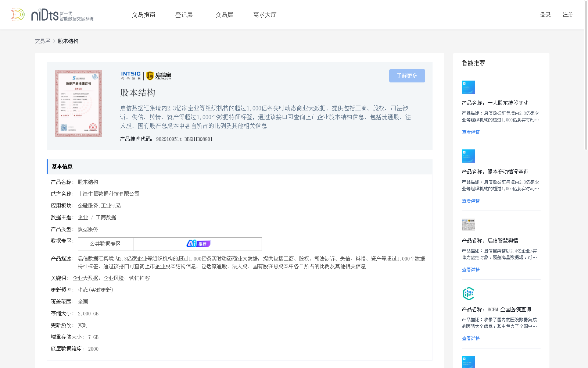Open icon of 股本变动情况查询 recommendation
This screenshot has height=368, width=588.
[469, 156]
